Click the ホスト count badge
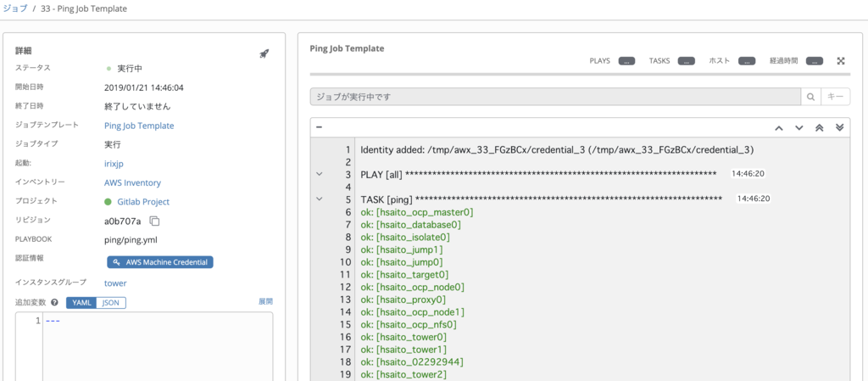 point(747,61)
